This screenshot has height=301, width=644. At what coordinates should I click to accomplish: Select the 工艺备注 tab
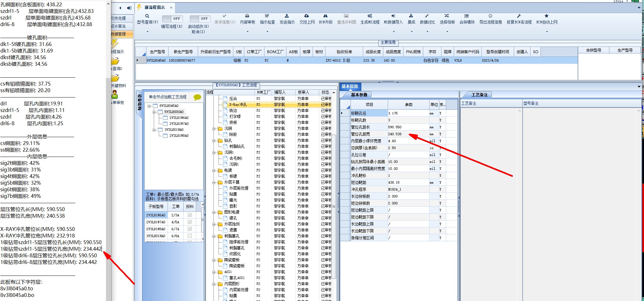click(x=480, y=95)
